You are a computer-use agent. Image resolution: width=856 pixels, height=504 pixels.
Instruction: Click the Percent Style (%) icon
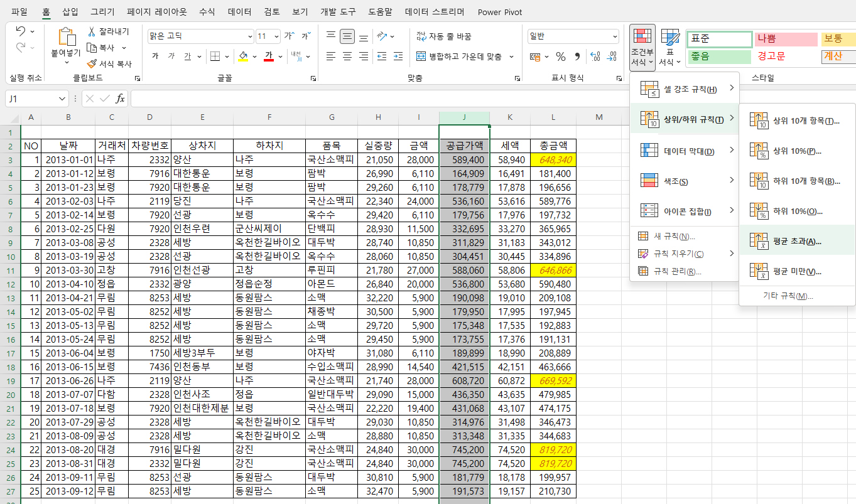pos(560,56)
